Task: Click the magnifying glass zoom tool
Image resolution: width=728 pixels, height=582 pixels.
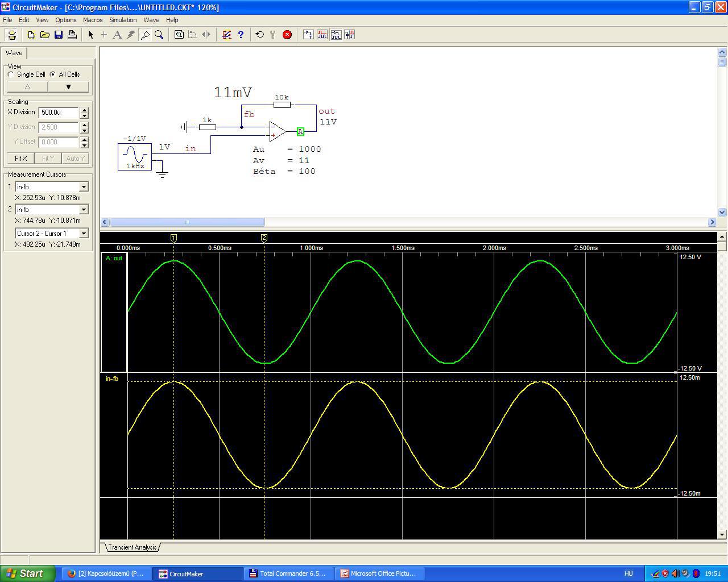Action: (x=159, y=35)
